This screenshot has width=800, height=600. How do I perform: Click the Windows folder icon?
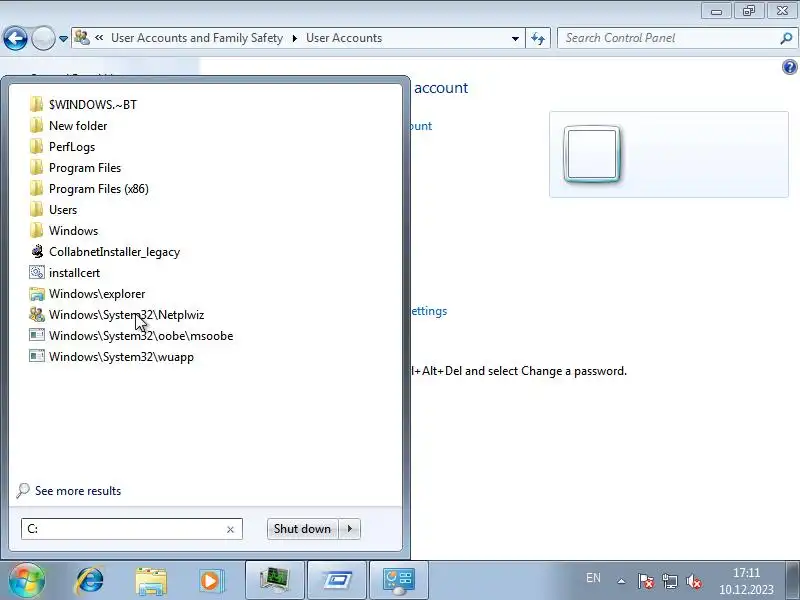click(37, 230)
